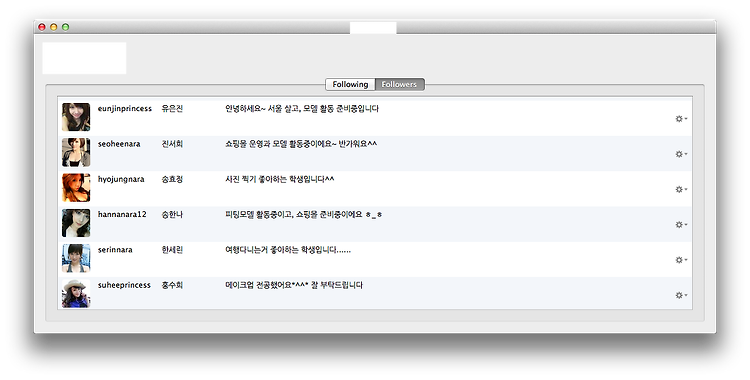Select username hannanara12

tap(122, 214)
